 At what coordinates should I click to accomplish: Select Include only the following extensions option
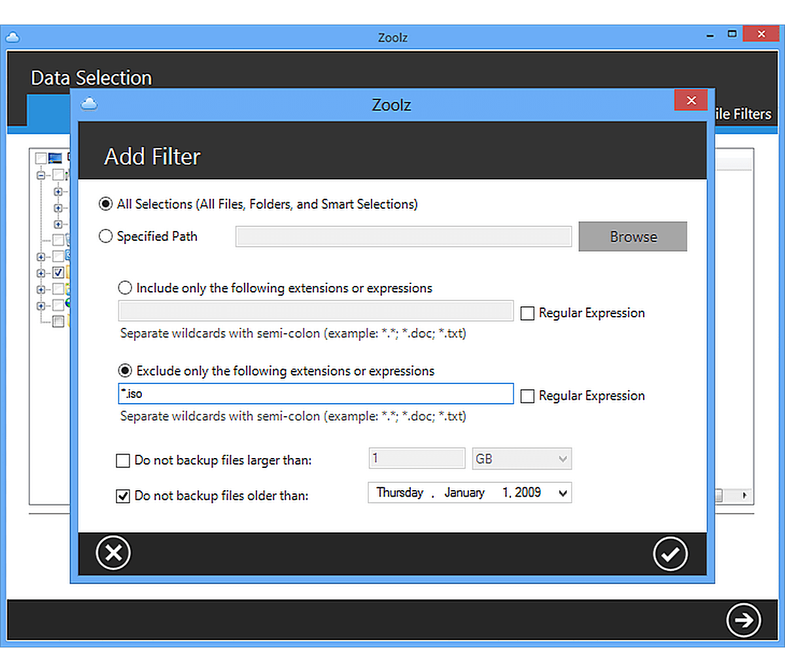point(125,288)
